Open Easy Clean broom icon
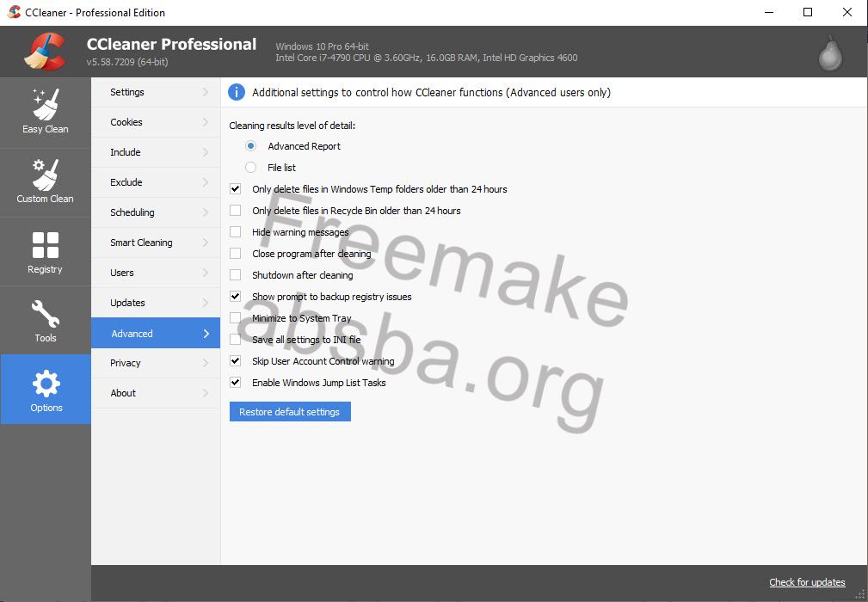The width and height of the screenshot is (868, 602). click(46, 105)
